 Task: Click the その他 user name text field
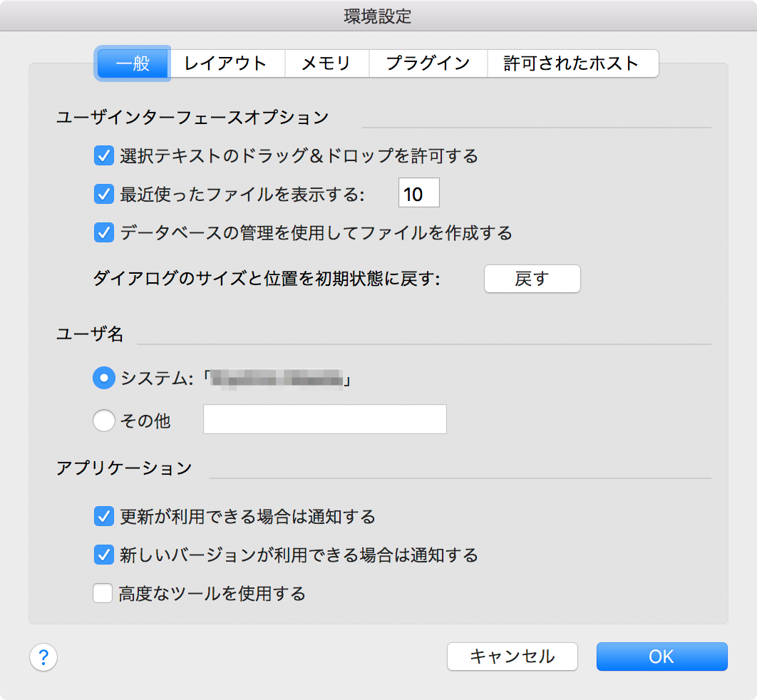pos(324,419)
